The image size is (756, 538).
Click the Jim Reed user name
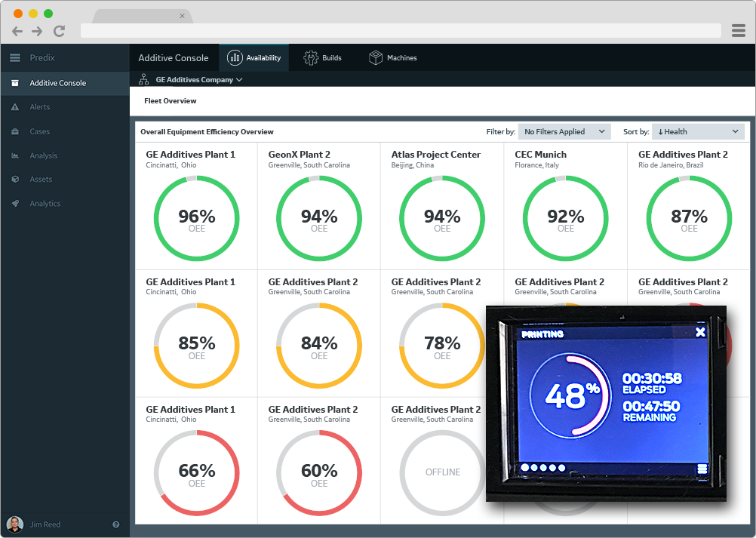[45, 524]
